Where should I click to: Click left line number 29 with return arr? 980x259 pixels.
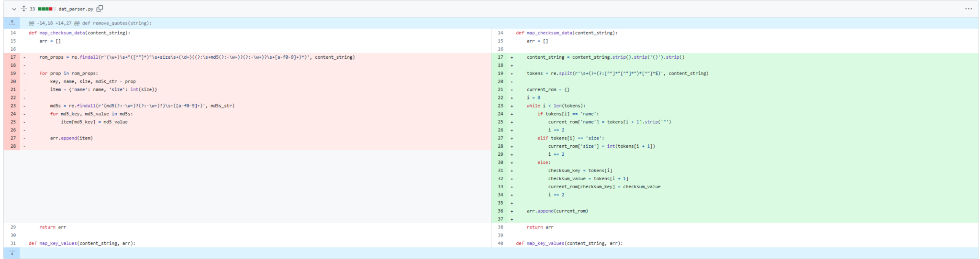click(x=13, y=227)
